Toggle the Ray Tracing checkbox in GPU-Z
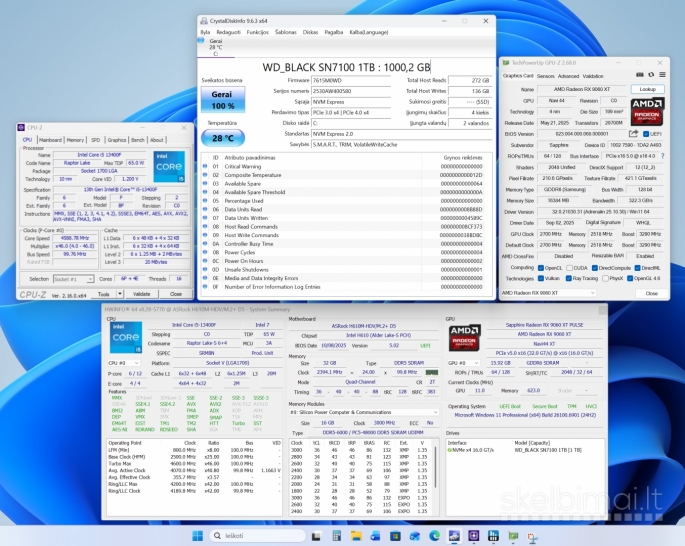 click(x=568, y=278)
